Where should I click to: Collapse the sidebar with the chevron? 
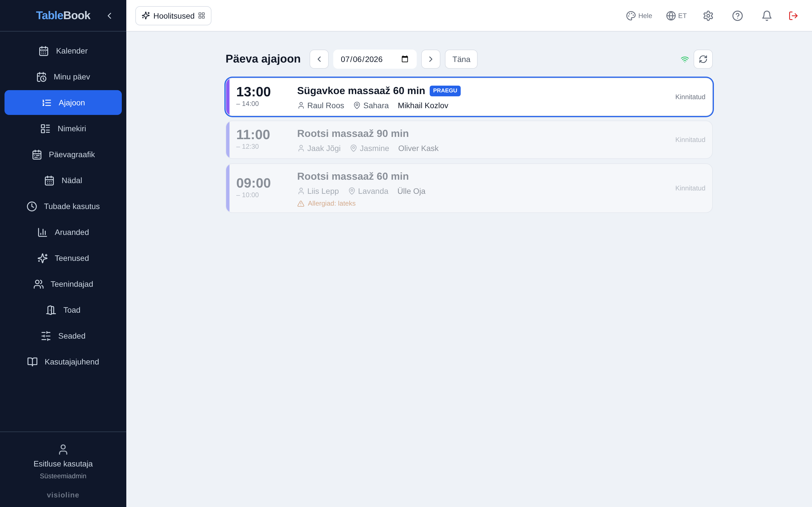tap(109, 16)
